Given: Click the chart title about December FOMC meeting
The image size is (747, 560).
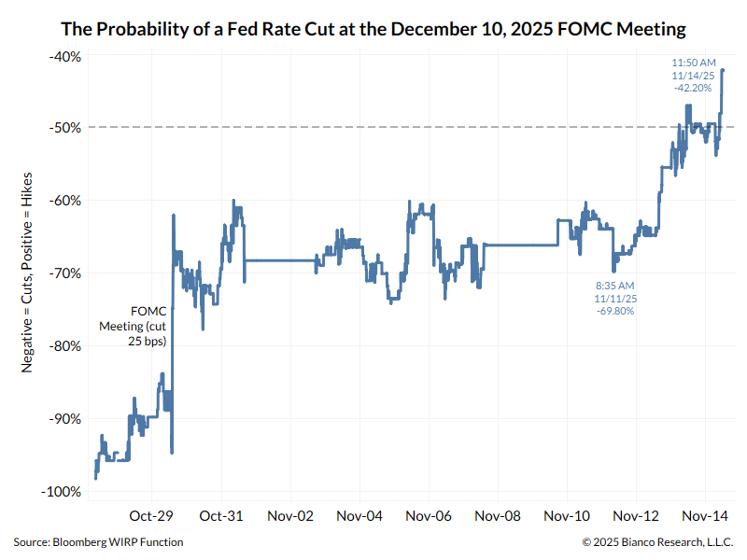Looking at the screenshot, I should (x=373, y=29).
